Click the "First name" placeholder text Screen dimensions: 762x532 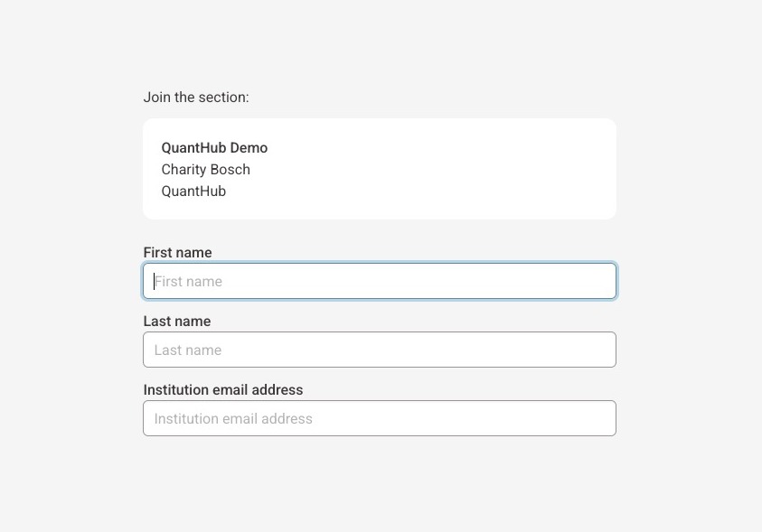click(x=189, y=282)
